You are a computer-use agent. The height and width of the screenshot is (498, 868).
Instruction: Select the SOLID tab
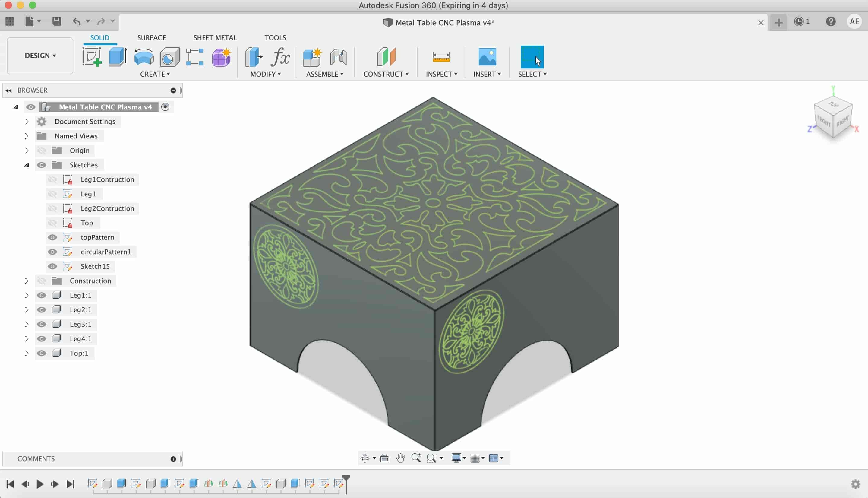click(99, 38)
